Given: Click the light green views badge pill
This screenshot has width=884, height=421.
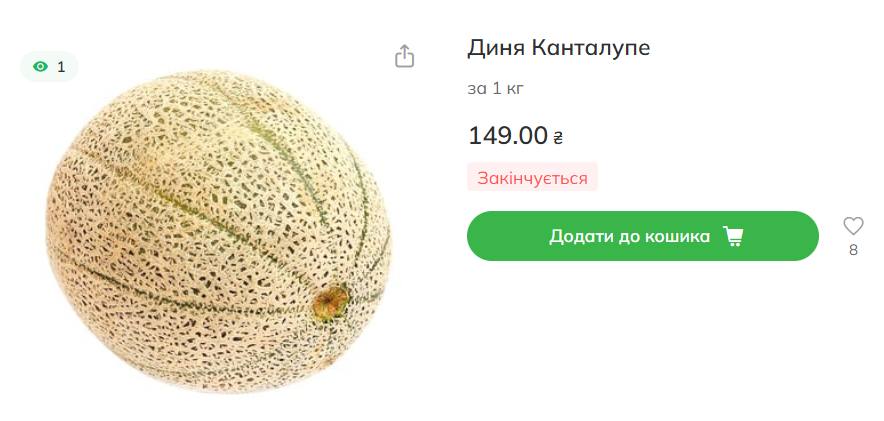Looking at the screenshot, I should click(x=49, y=67).
